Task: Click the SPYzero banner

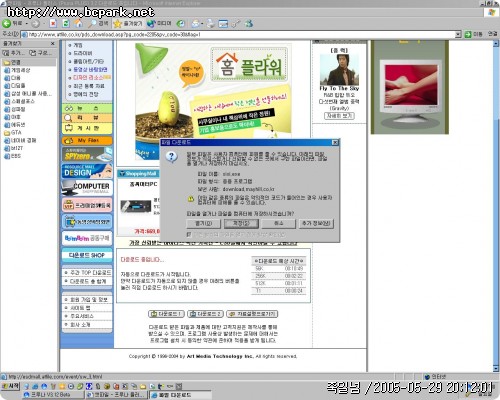Action: coord(87,155)
